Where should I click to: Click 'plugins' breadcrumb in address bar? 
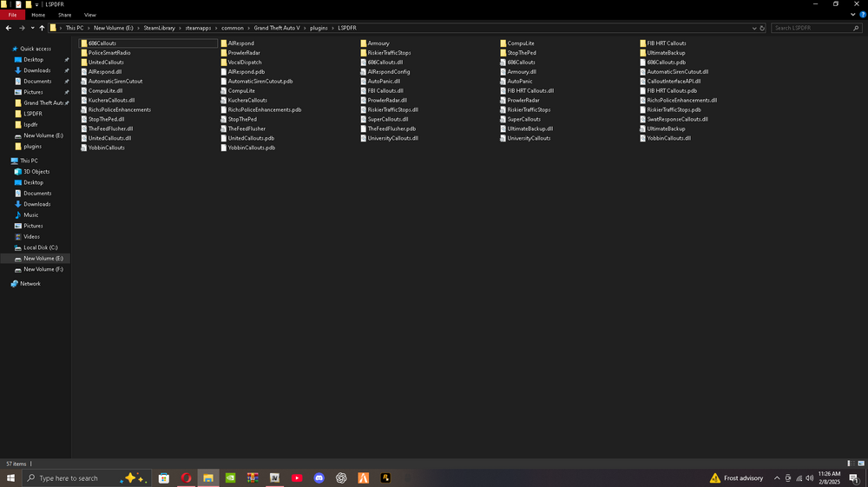click(319, 28)
